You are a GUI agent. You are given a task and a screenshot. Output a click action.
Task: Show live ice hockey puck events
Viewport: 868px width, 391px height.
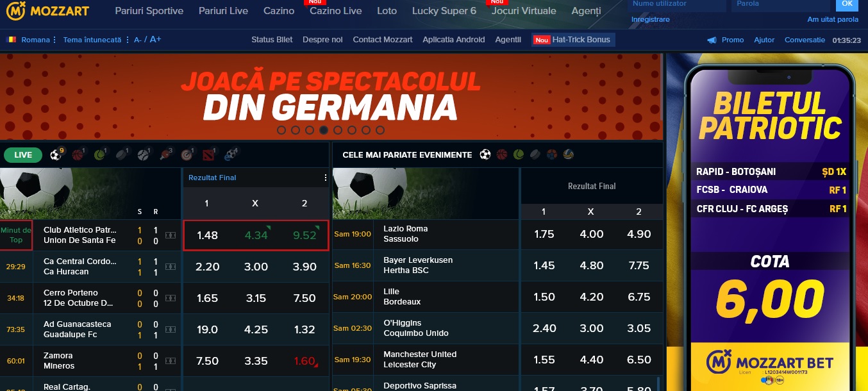tap(121, 154)
